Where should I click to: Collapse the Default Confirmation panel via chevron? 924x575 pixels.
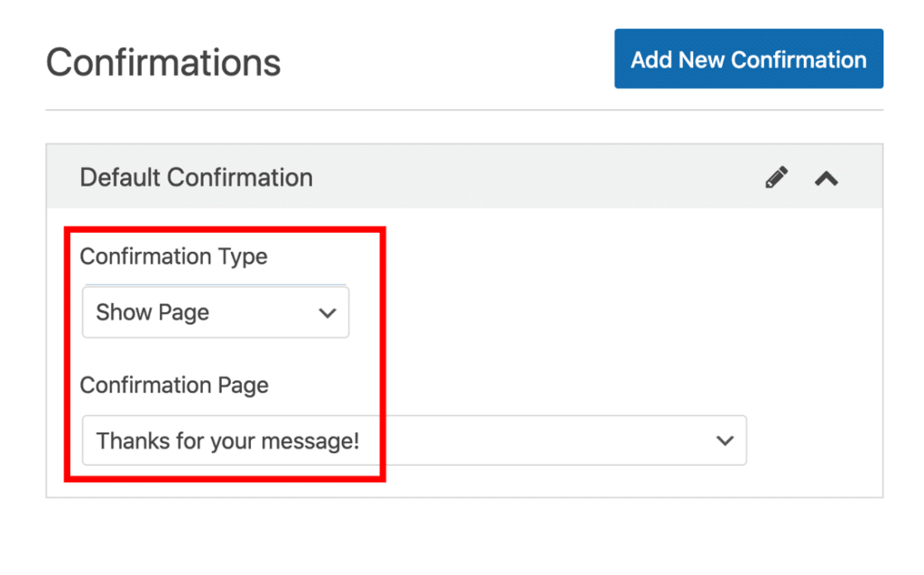click(x=827, y=178)
